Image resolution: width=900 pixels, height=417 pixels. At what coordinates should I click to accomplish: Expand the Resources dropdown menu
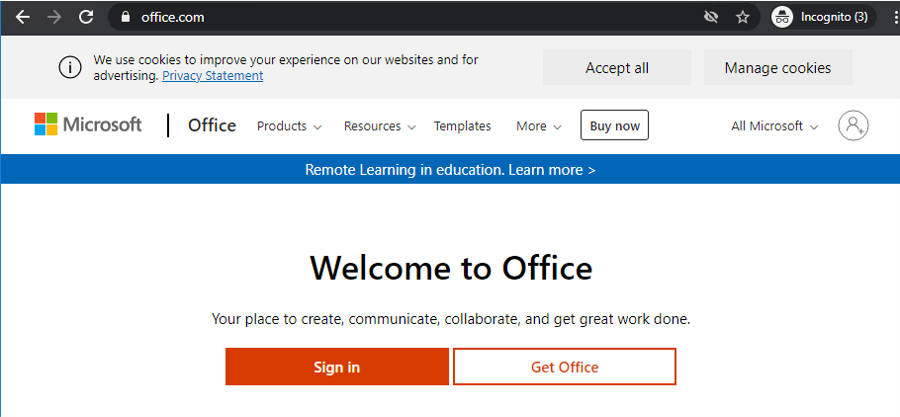coord(379,126)
